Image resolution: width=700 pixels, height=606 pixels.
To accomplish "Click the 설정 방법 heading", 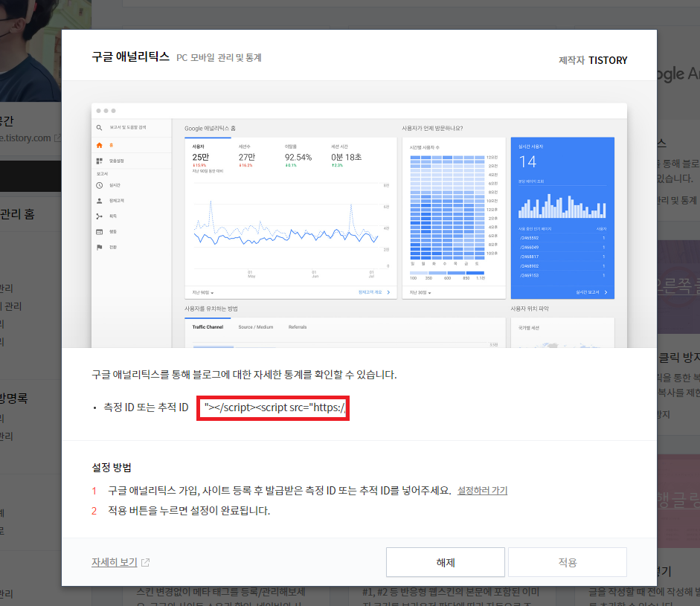I will coord(111,467).
